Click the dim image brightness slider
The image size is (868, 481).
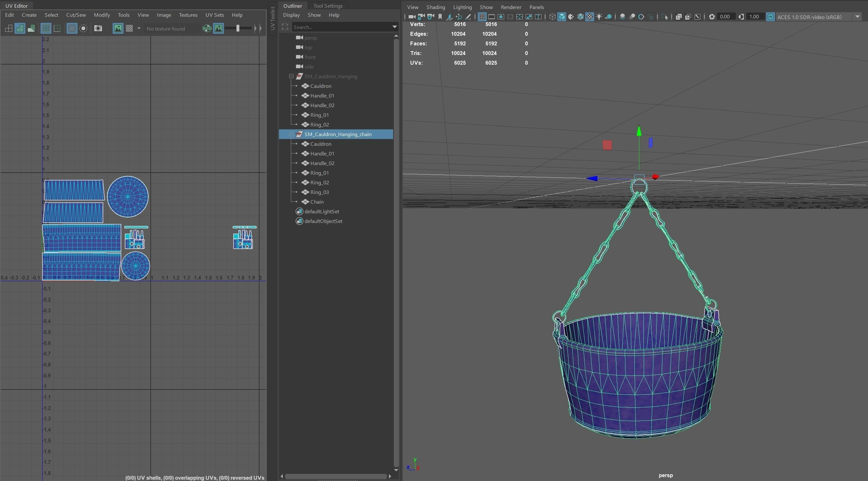coord(238,28)
